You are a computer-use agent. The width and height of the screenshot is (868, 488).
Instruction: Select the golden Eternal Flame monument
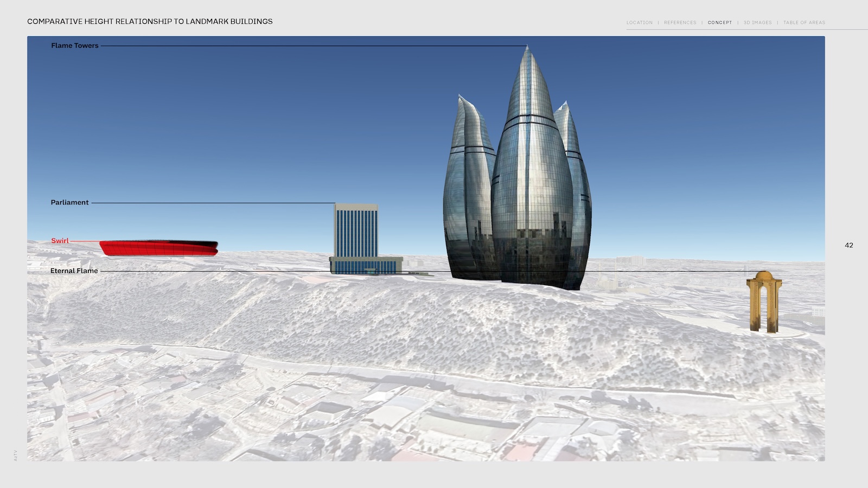pos(764,301)
